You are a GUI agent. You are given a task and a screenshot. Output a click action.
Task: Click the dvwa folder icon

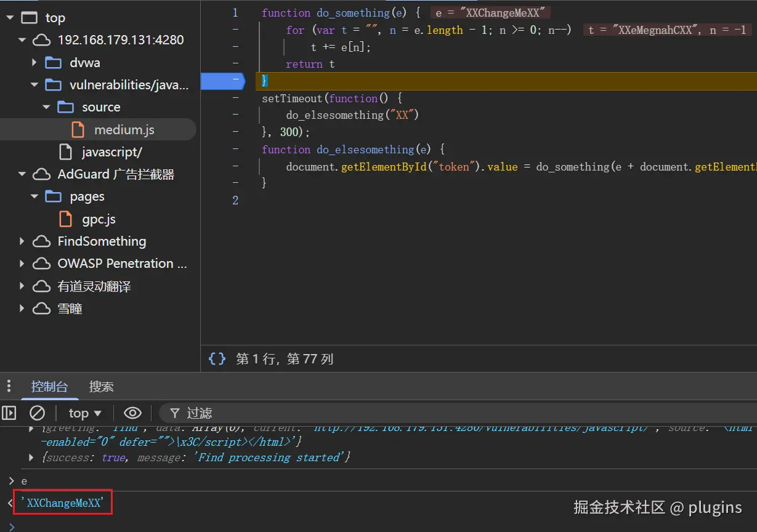click(x=54, y=62)
